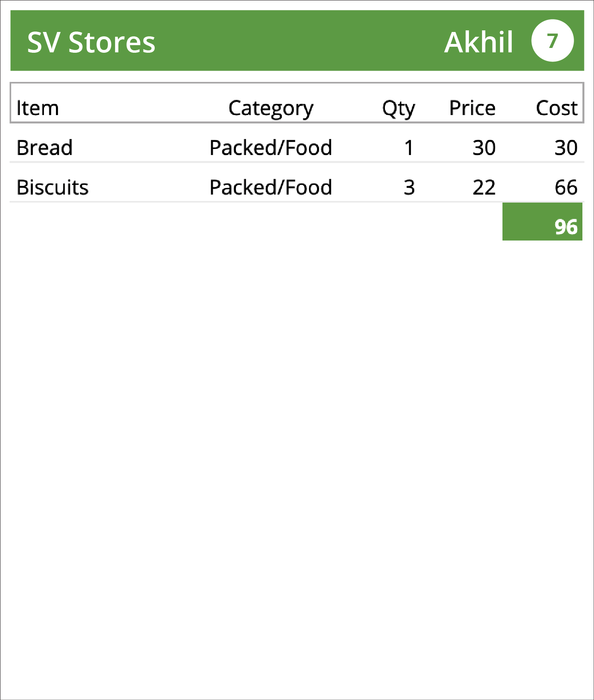594x700 pixels.
Task: Click the Price column header
Action: [x=472, y=108]
